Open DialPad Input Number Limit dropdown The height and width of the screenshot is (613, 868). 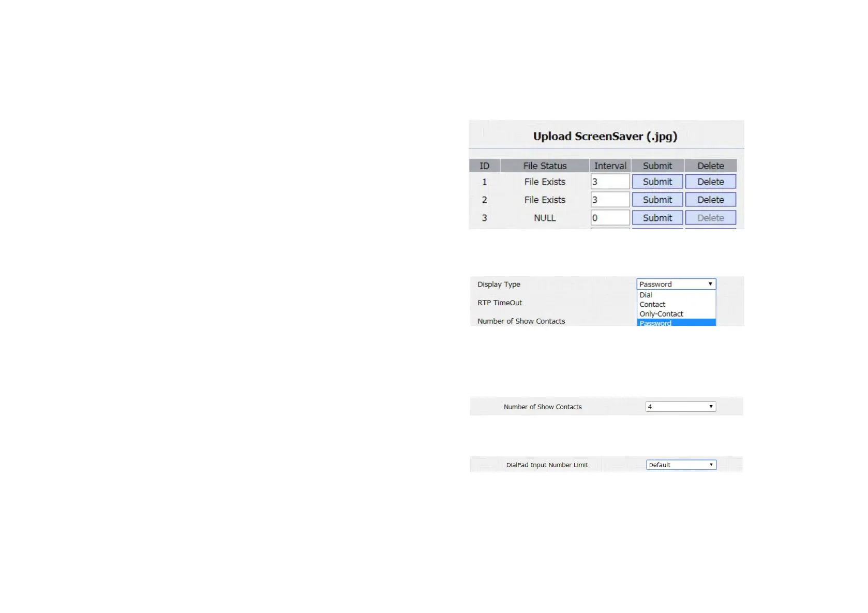pos(681,465)
